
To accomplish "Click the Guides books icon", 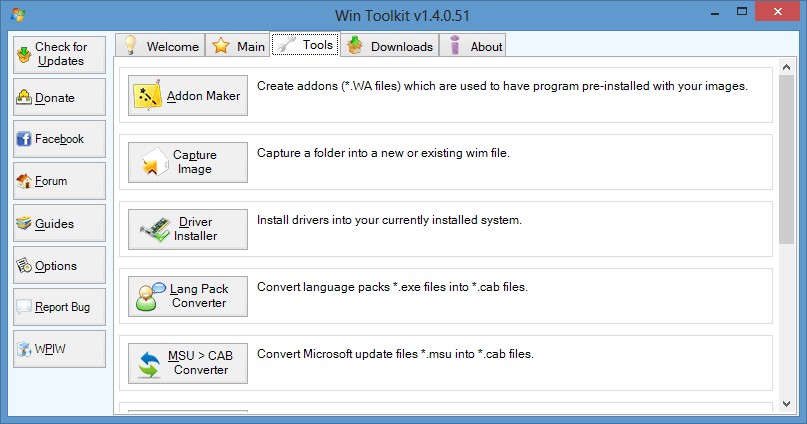I will point(25,224).
